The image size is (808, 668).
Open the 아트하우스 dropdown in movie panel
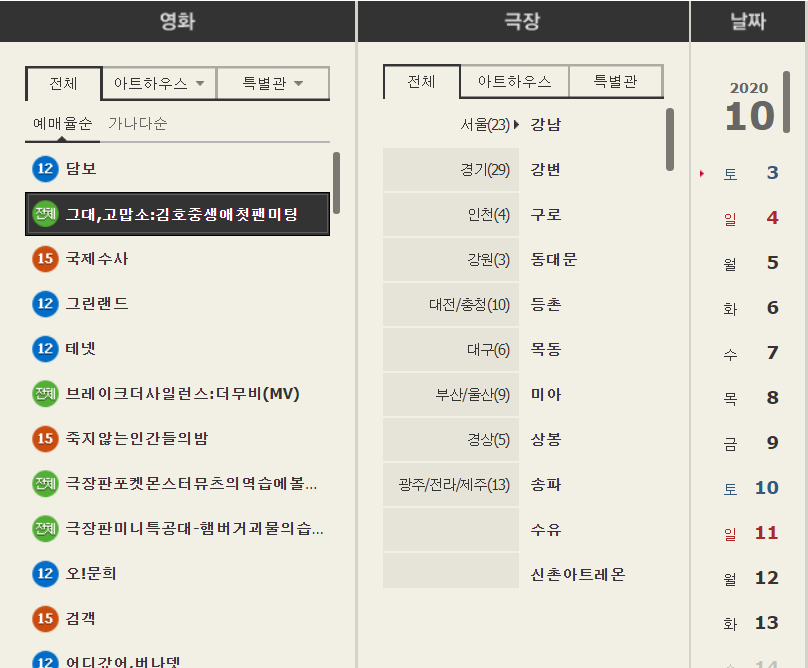(159, 83)
